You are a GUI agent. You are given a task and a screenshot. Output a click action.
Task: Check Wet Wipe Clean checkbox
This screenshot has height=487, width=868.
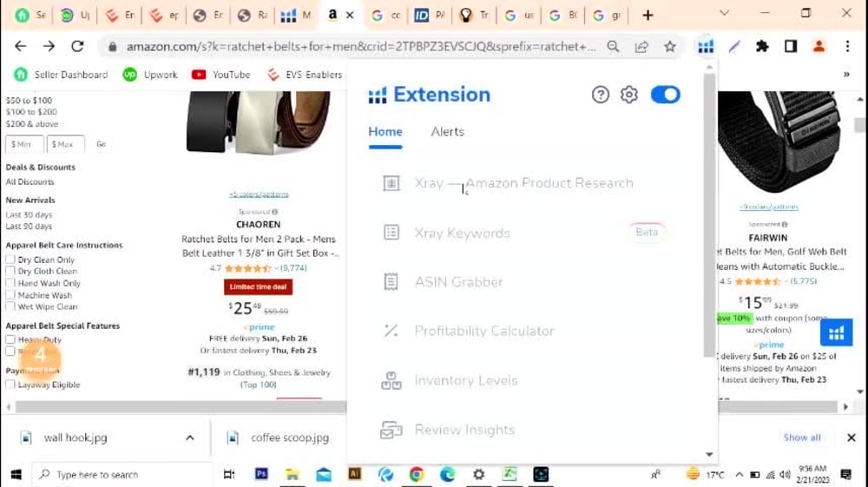tap(10, 306)
